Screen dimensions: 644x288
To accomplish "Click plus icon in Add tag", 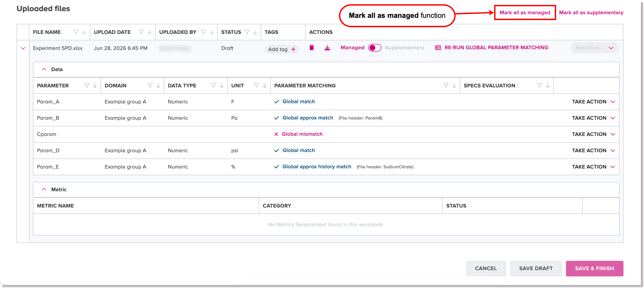I will click(293, 49).
